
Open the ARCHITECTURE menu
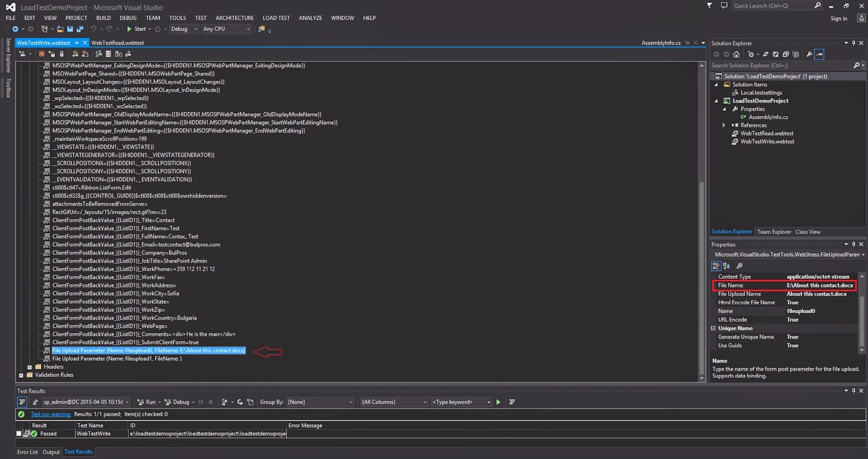point(234,18)
